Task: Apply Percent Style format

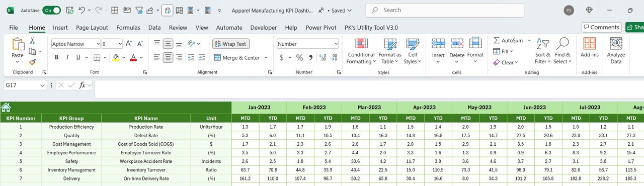Action: coord(299,58)
